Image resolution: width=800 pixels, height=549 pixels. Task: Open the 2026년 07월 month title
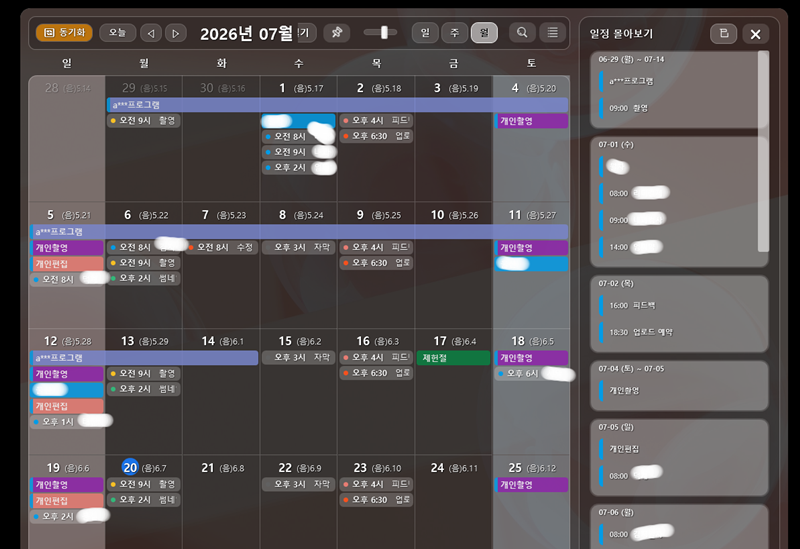pyautogui.click(x=246, y=34)
